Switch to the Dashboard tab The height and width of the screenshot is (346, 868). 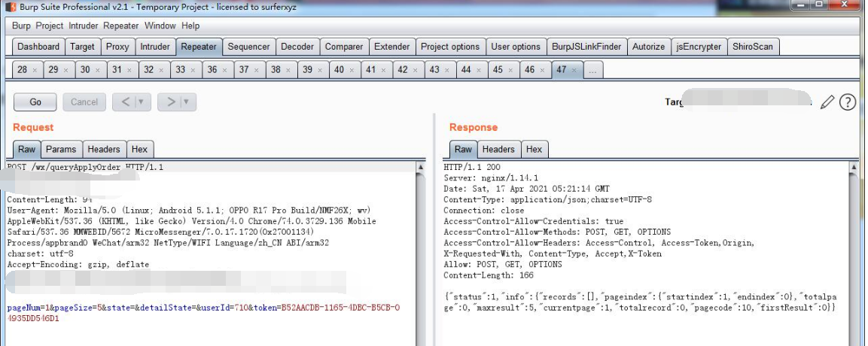pos(38,47)
